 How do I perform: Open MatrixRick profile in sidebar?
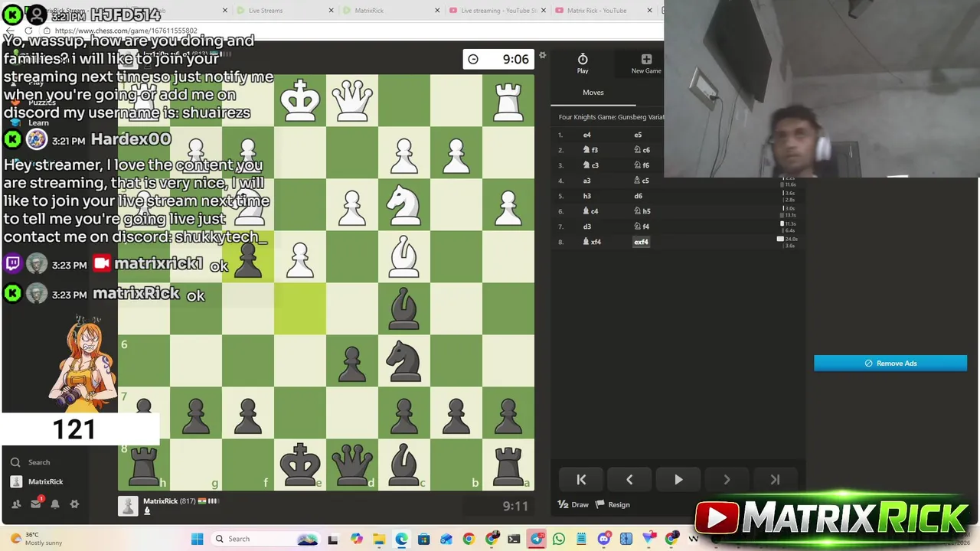[x=37, y=481]
